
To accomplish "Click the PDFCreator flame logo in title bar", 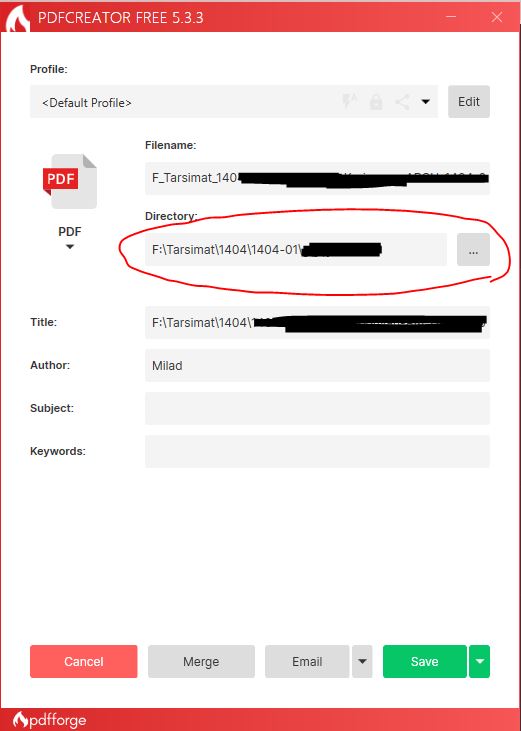I will (x=17, y=19).
